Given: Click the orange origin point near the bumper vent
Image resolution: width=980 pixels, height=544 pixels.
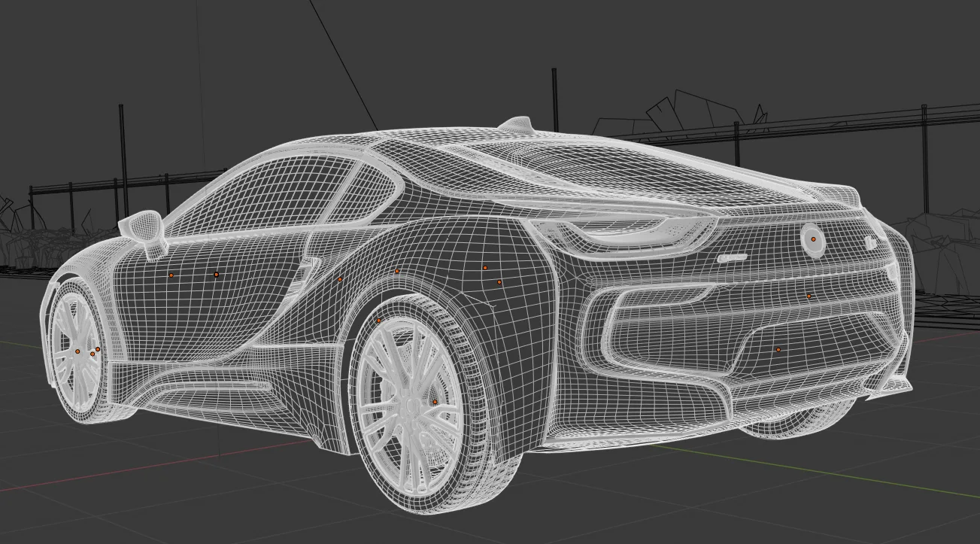Looking at the screenshot, I should pyautogui.click(x=778, y=348).
